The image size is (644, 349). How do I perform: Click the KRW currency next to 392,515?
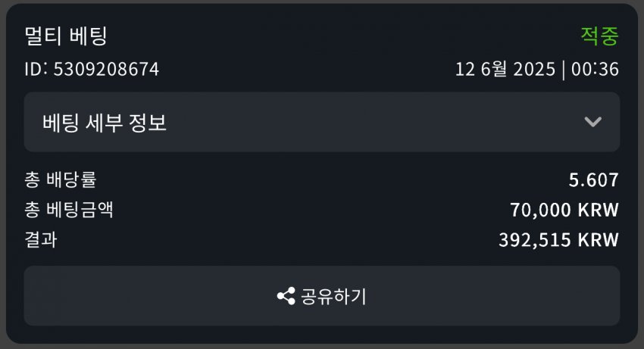pyautogui.click(x=598, y=240)
